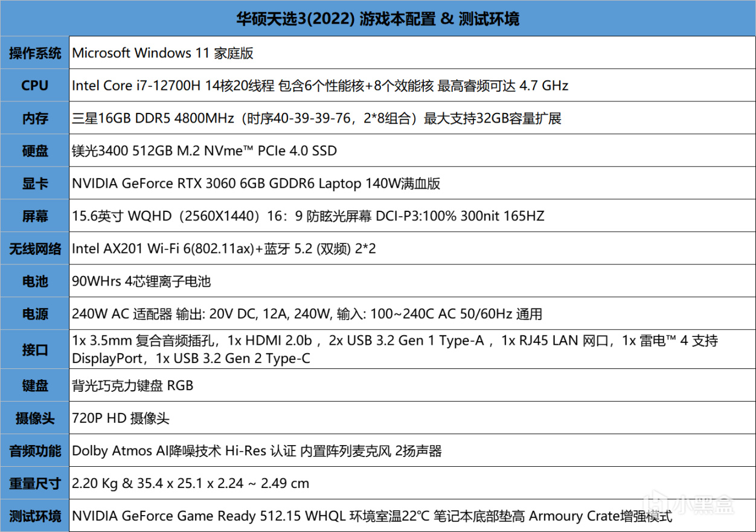Select the 背光巧克力键盘 RGB cell
The width and height of the screenshot is (756, 532).
point(412,385)
